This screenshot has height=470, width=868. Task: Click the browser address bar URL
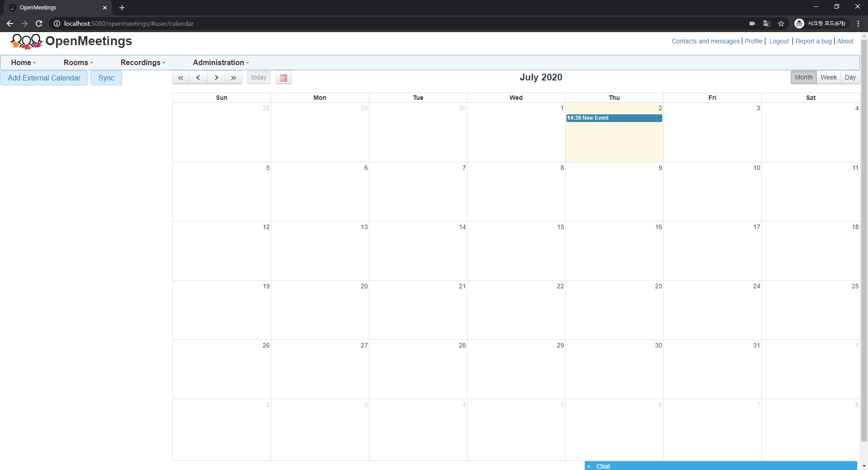click(129, 23)
